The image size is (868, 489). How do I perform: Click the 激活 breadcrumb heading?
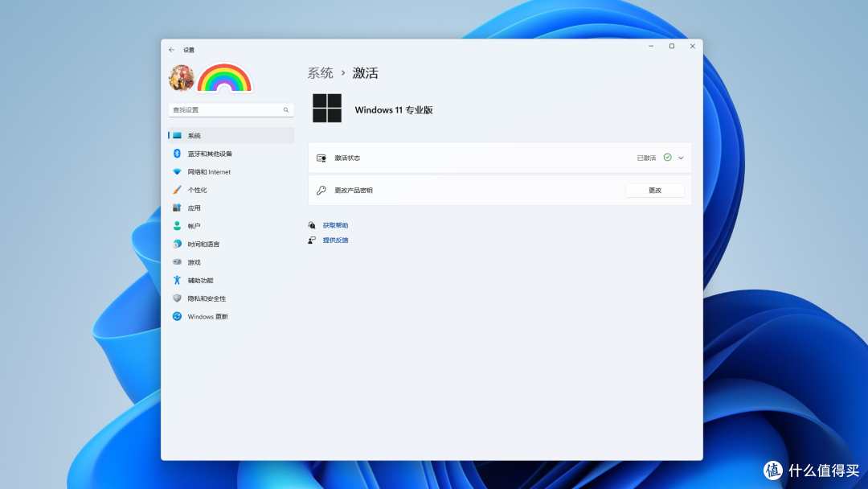click(366, 73)
